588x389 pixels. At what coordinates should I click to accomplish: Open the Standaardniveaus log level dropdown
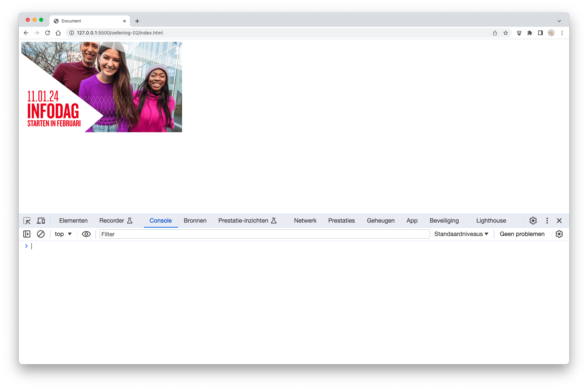[x=461, y=234]
